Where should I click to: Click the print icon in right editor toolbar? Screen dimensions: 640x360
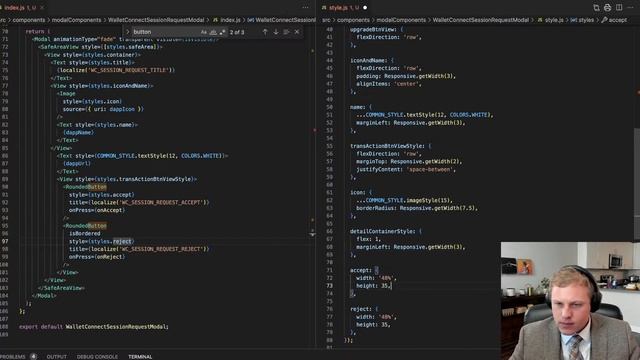[607, 7]
